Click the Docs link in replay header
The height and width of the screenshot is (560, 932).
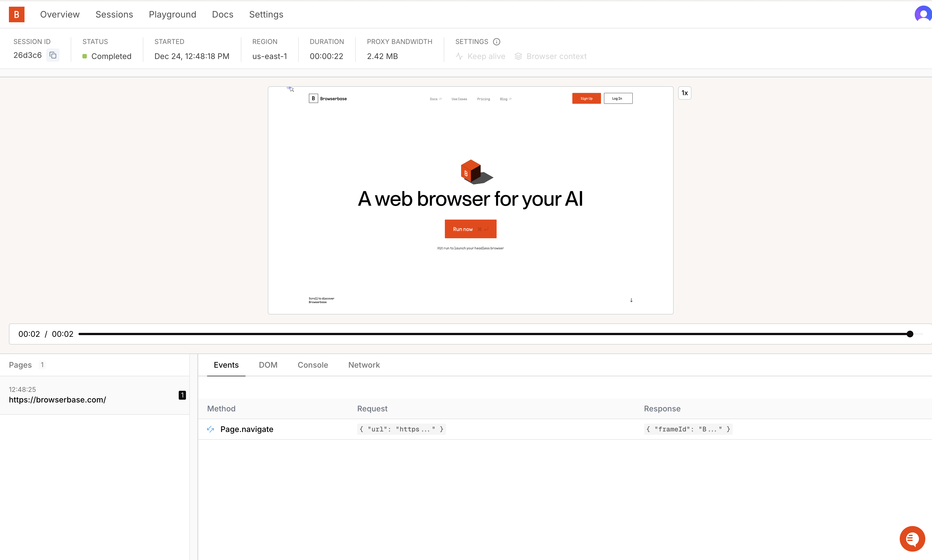point(435,99)
